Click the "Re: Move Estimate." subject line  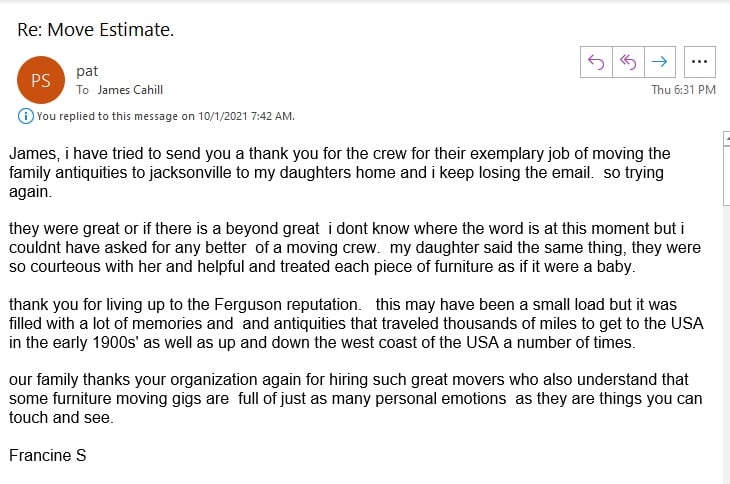click(x=96, y=30)
